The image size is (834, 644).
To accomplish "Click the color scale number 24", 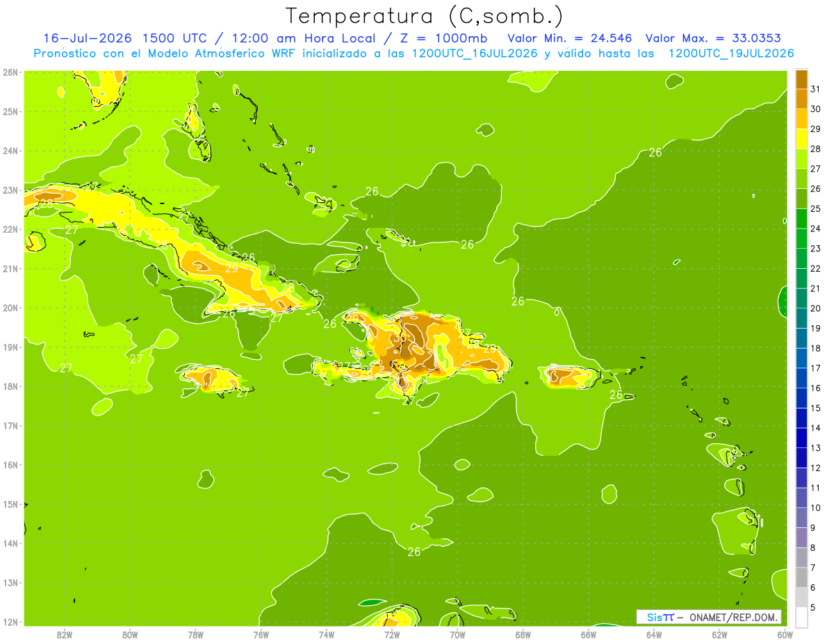I will pyautogui.click(x=815, y=229).
